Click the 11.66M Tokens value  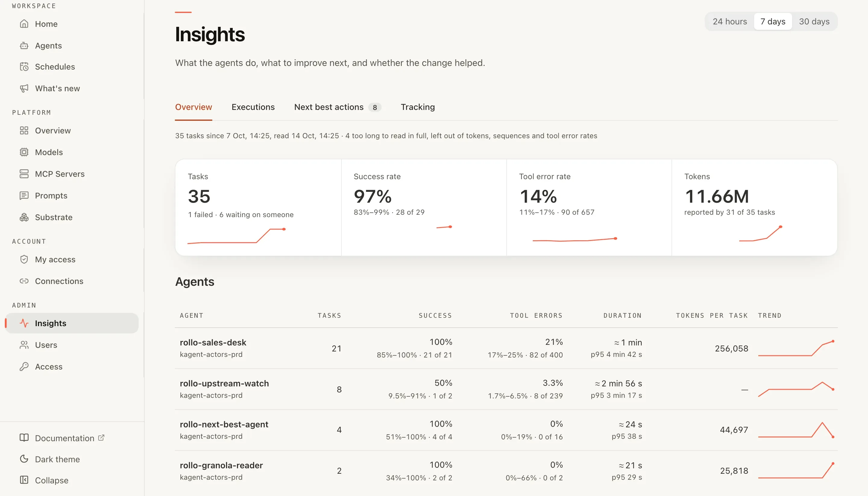[x=717, y=197]
